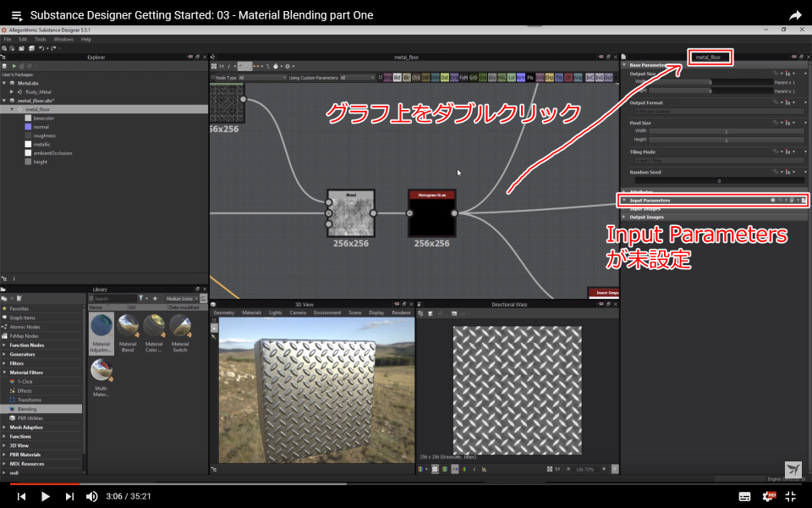Go to the previous video
Image resolution: width=812 pixels, height=508 pixels.
pos(21,496)
